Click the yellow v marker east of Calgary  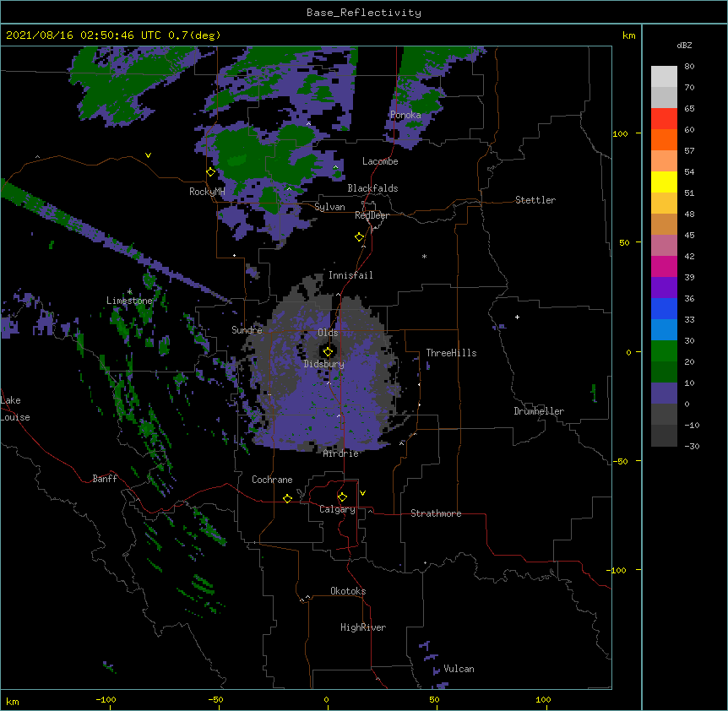362,493
